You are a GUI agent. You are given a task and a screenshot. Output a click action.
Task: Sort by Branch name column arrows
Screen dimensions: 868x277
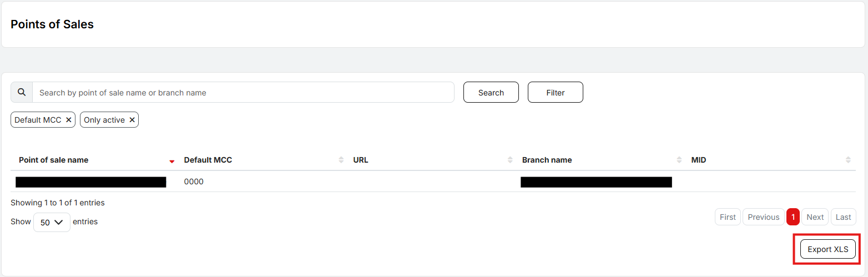pos(679,160)
